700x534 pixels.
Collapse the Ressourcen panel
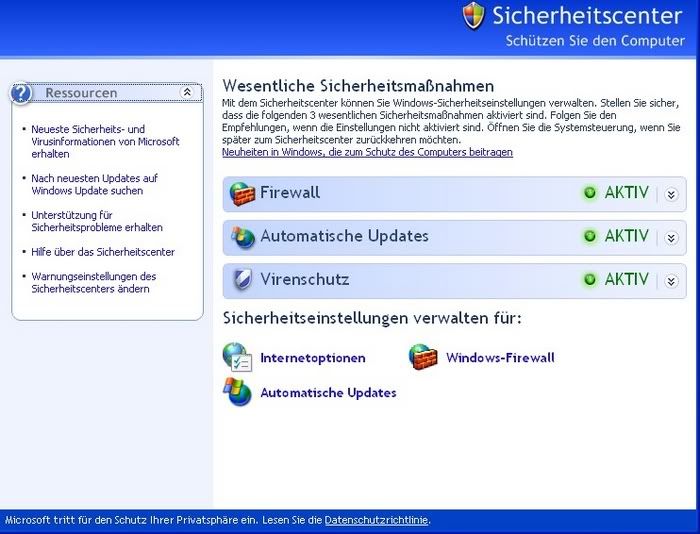click(187, 92)
